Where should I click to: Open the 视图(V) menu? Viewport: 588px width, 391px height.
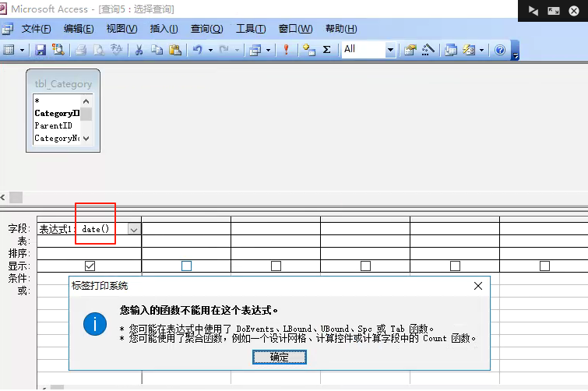click(x=121, y=29)
